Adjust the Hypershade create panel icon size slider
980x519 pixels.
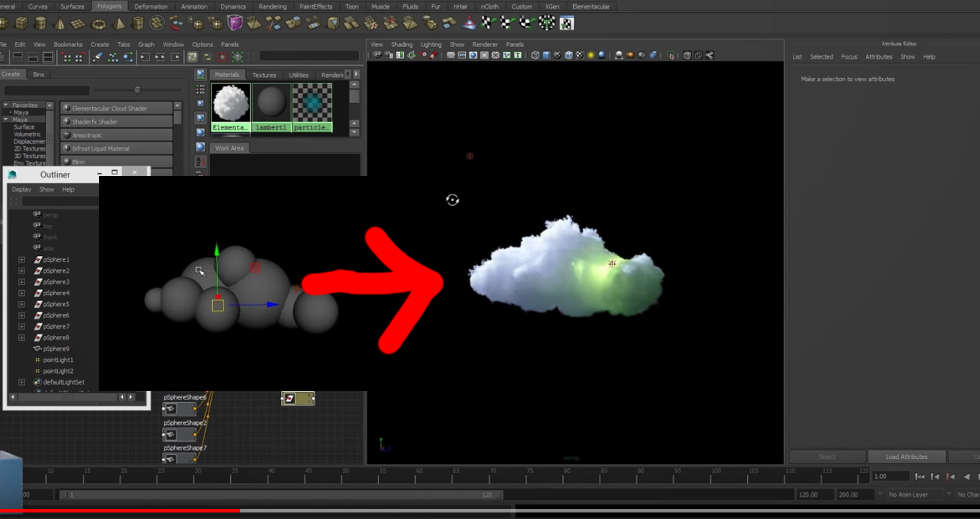click(x=137, y=90)
